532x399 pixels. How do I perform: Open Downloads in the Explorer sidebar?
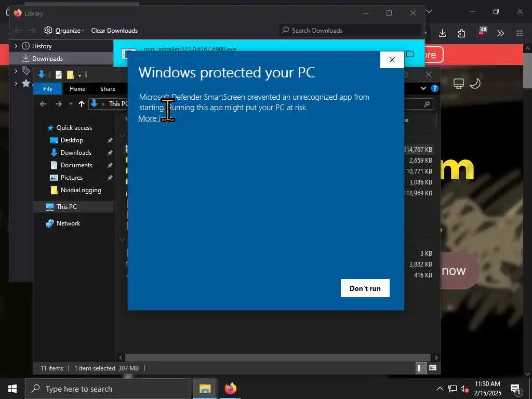(x=75, y=153)
